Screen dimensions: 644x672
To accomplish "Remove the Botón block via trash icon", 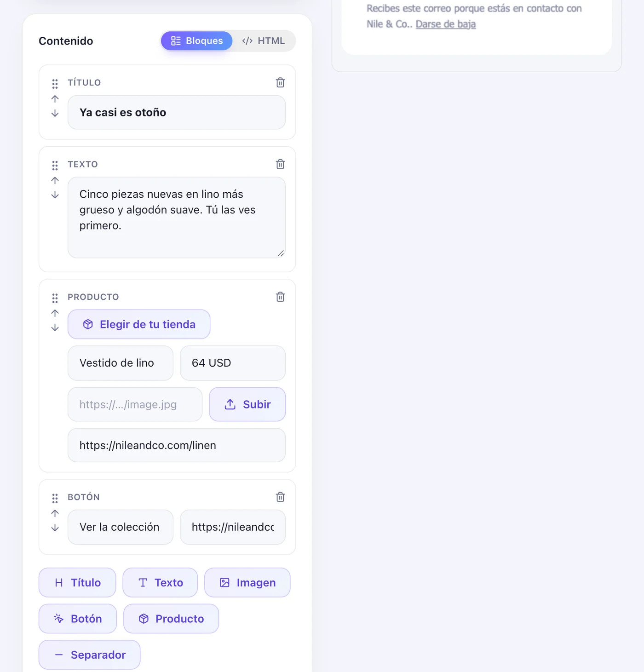I will pos(280,497).
